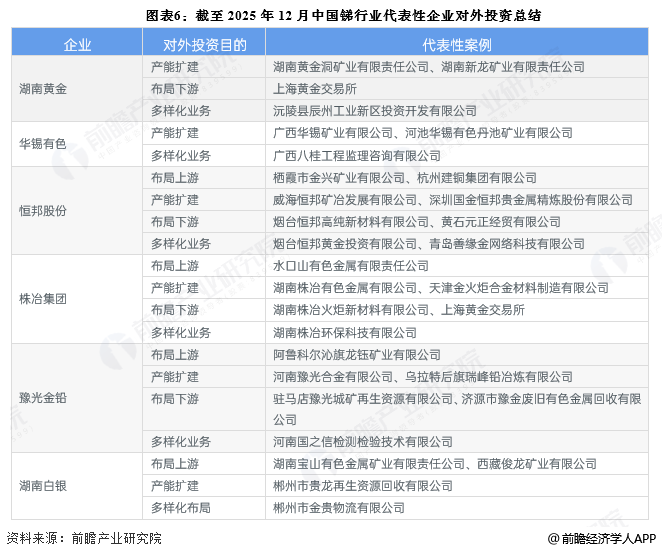Click the 华锡有色 company cell
662x550 pixels.
(77, 144)
